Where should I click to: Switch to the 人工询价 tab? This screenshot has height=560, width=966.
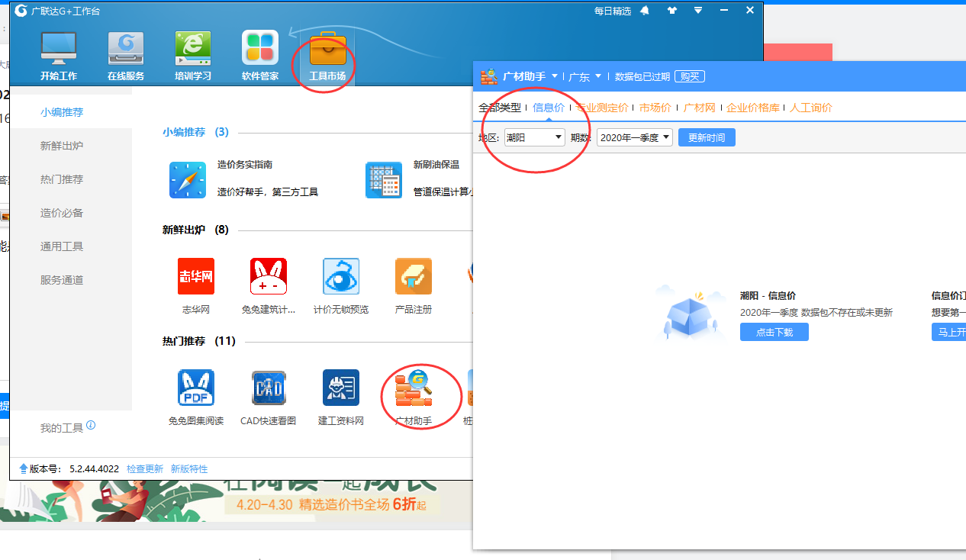pos(811,108)
